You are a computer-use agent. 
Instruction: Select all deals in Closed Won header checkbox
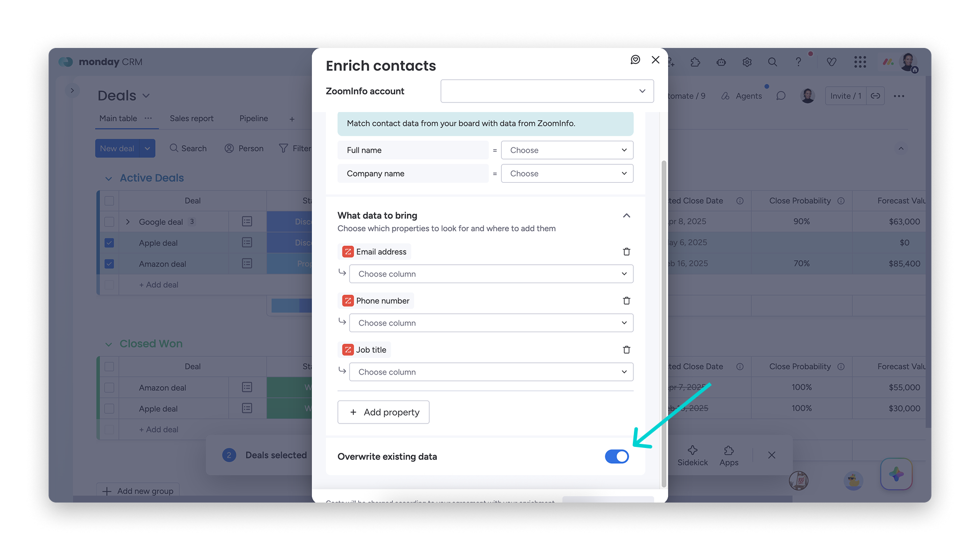109,367
